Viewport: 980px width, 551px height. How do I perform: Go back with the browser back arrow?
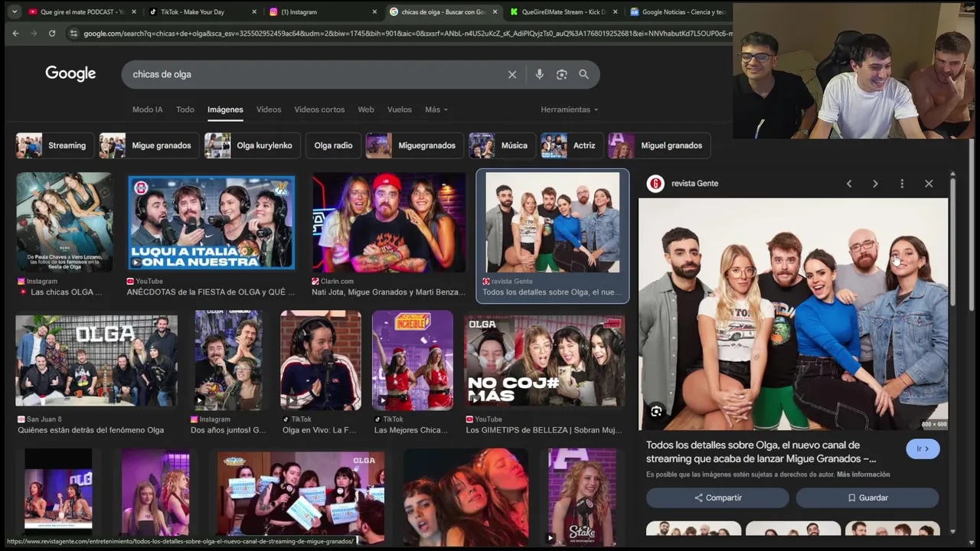[x=15, y=33]
